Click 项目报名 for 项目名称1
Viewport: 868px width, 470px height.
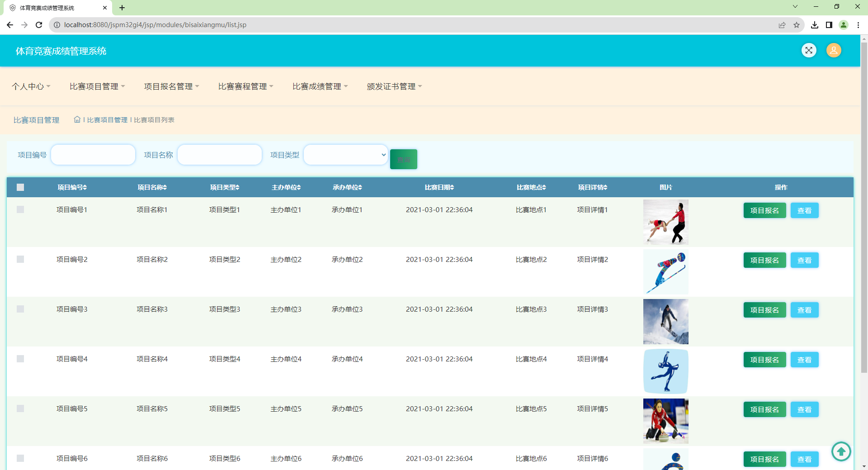point(764,210)
